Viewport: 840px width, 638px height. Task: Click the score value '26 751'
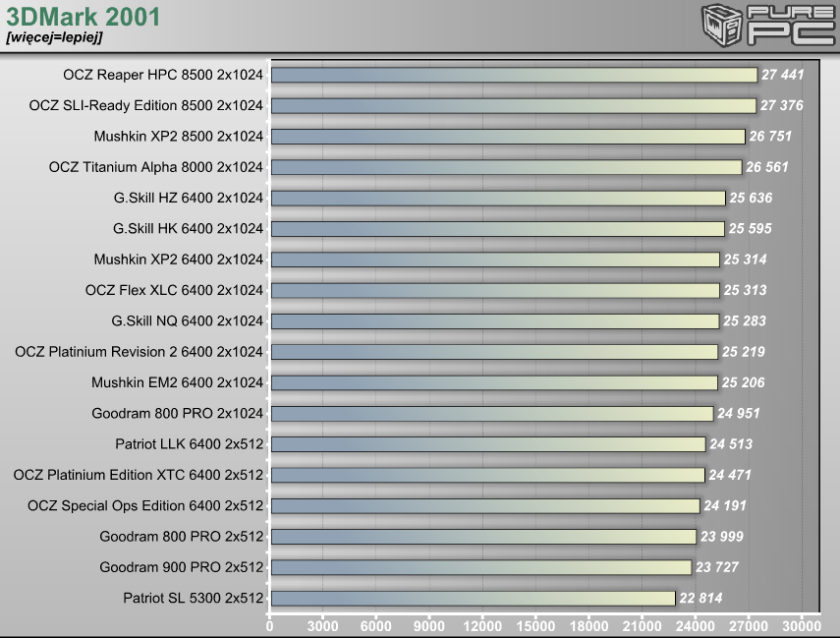[770, 137]
